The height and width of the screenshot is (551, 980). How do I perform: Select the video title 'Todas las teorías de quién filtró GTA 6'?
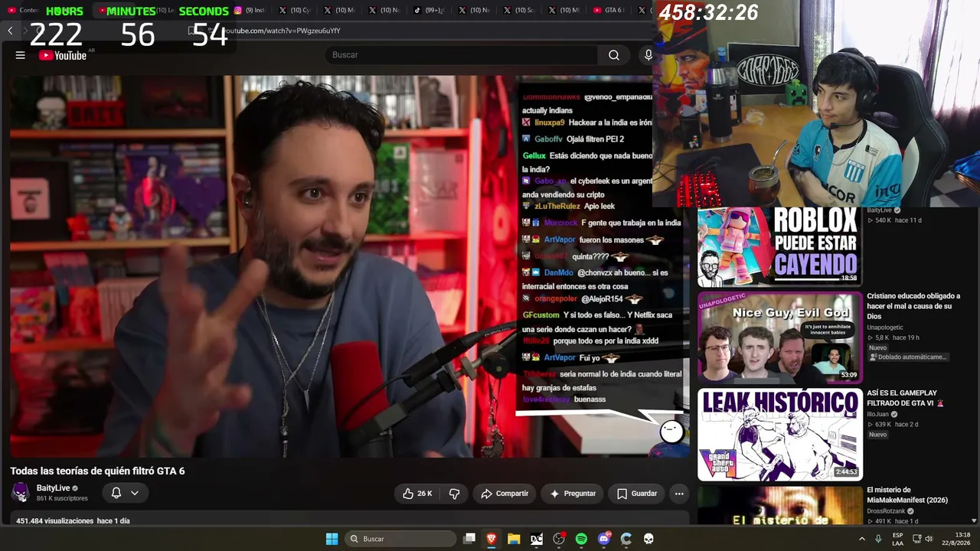point(97,471)
